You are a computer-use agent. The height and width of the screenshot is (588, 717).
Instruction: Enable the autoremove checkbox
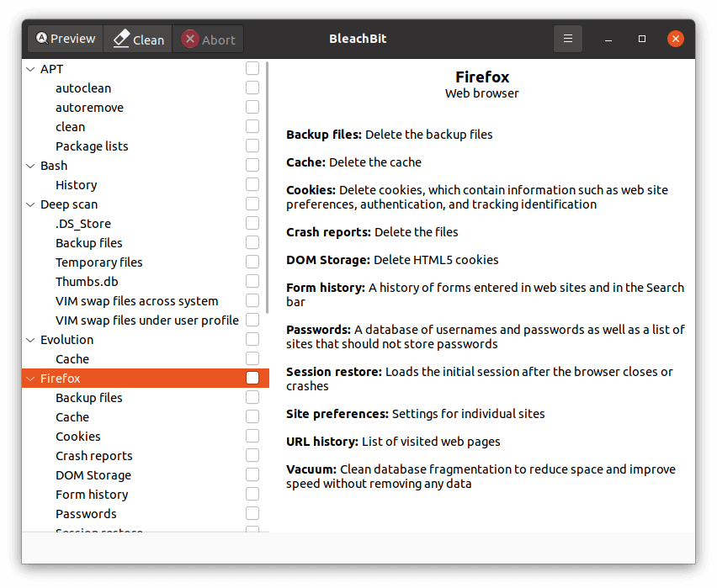point(252,107)
